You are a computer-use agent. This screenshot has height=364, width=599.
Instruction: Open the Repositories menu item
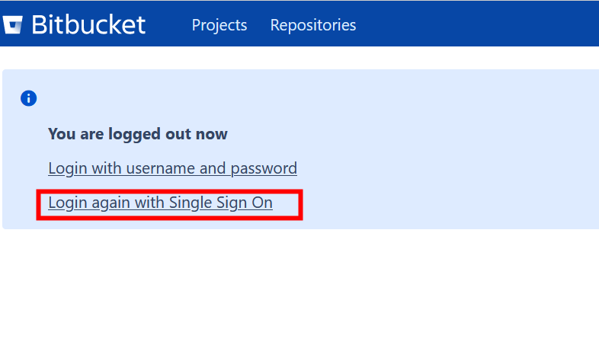coord(312,25)
